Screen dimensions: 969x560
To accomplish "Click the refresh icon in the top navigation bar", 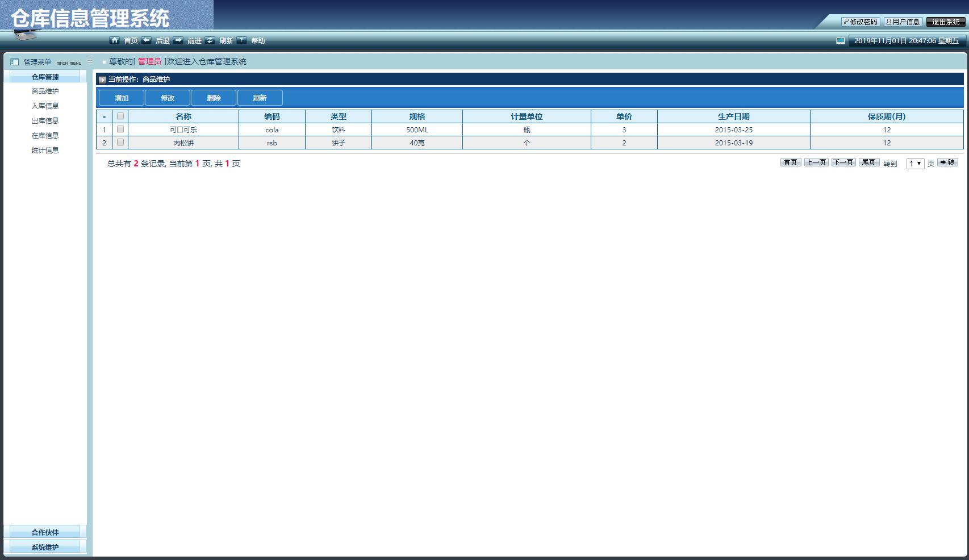I will click(x=210, y=40).
